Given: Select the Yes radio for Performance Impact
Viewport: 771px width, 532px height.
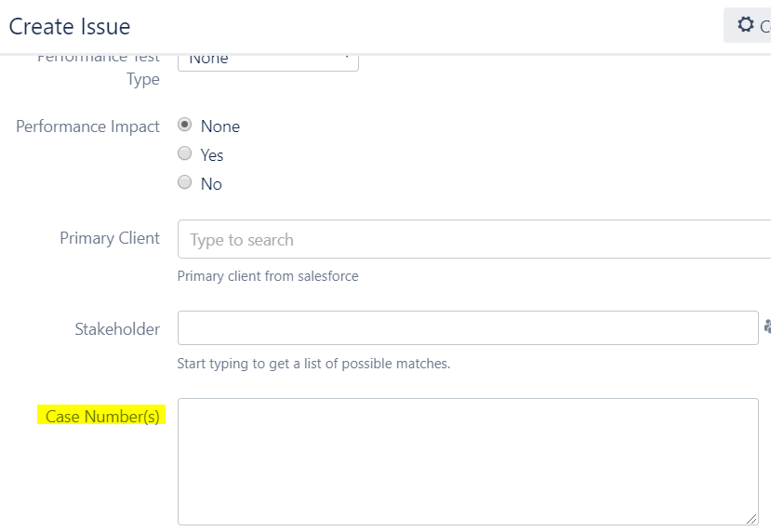Looking at the screenshot, I should 184,153.
